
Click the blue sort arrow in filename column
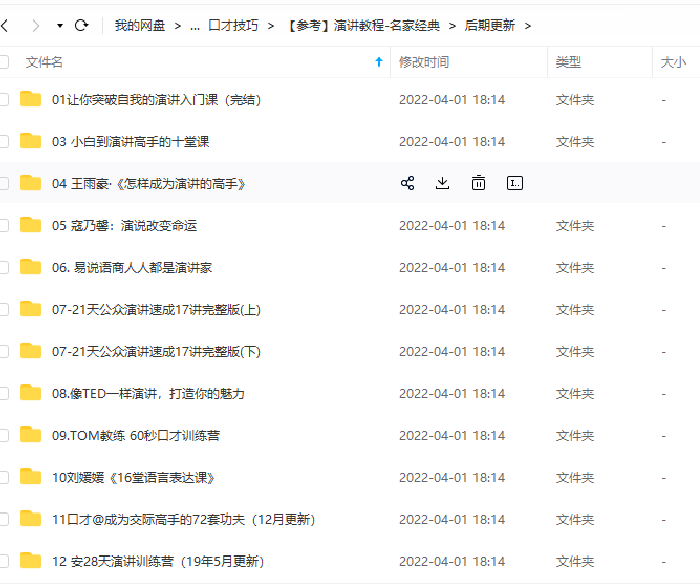pos(379,62)
